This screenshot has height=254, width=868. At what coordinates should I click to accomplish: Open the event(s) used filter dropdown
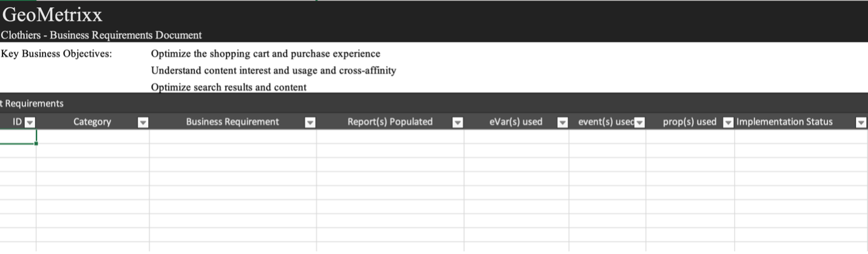pos(639,122)
